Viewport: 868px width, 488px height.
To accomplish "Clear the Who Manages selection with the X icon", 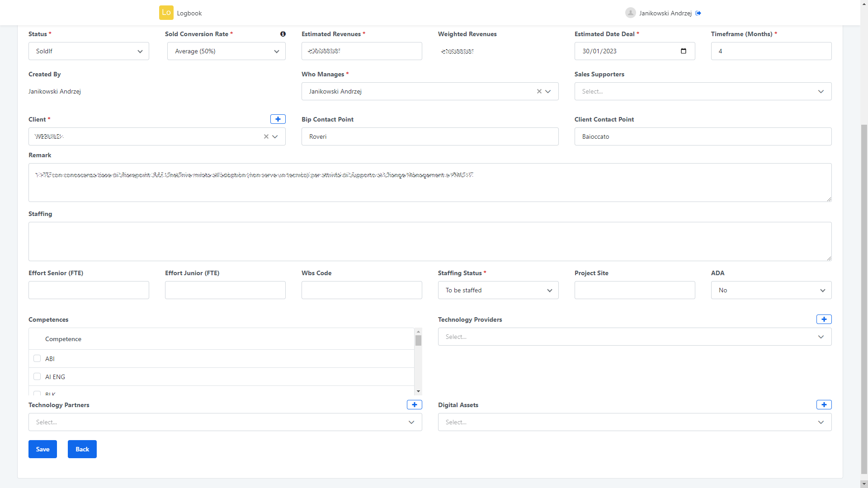I will pyautogui.click(x=539, y=91).
